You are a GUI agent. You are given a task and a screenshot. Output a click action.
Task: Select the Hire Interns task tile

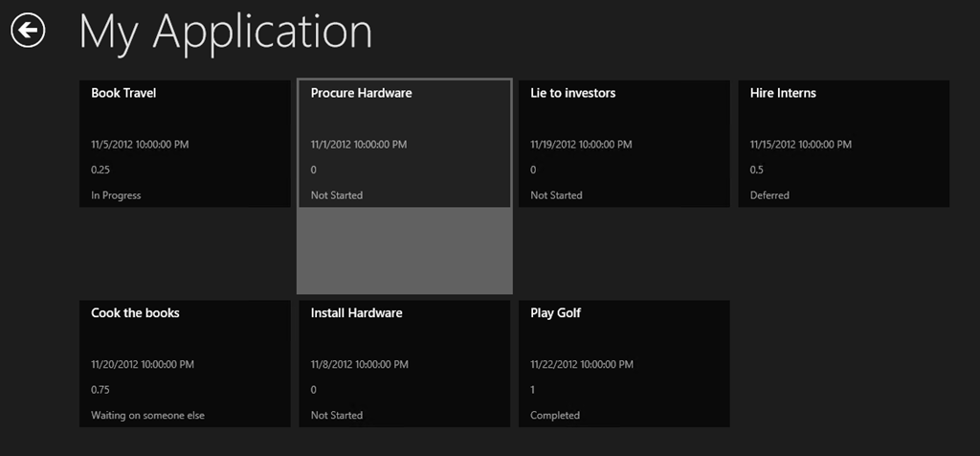click(844, 144)
